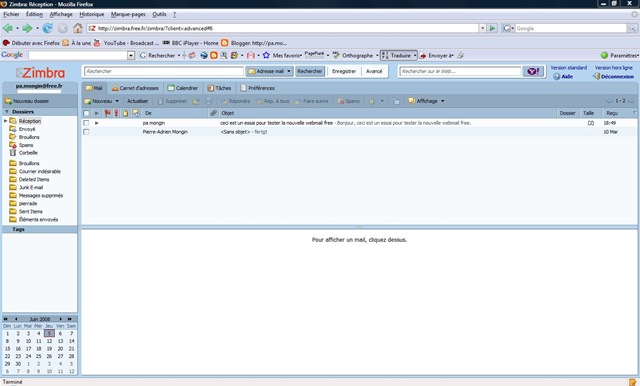Image resolution: width=640 pixels, height=386 pixels.
Task: Sort by flag column icon
Action: (x=107, y=113)
